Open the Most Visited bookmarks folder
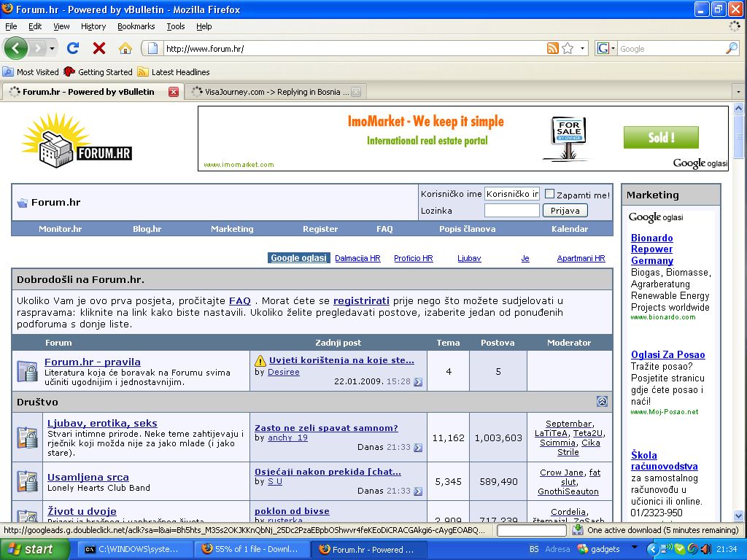 click(x=31, y=72)
